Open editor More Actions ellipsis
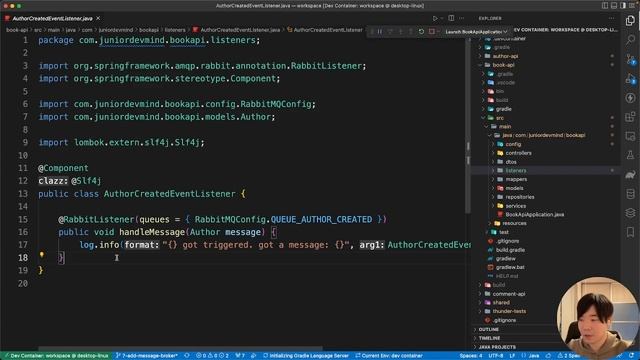 462,18
